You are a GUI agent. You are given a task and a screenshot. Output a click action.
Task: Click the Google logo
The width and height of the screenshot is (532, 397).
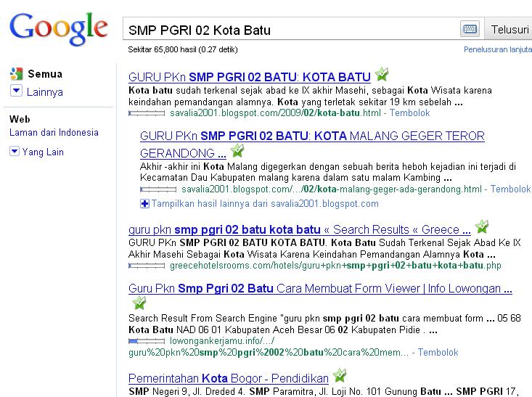[58, 28]
